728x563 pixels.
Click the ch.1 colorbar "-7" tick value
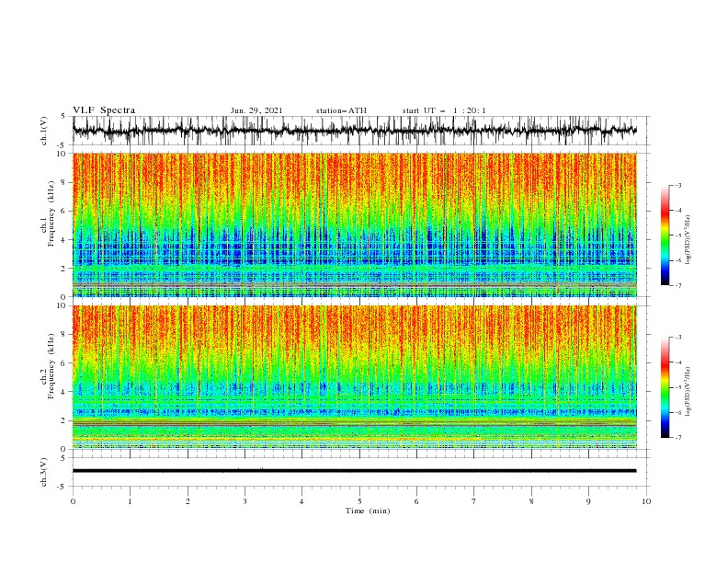pyautogui.click(x=677, y=285)
